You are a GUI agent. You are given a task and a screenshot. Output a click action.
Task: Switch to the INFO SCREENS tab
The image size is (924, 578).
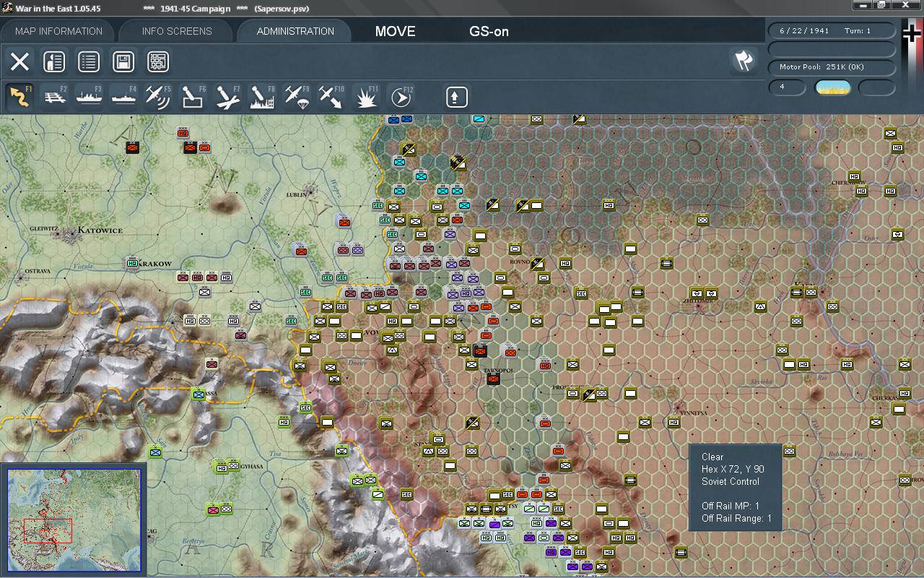tap(177, 31)
